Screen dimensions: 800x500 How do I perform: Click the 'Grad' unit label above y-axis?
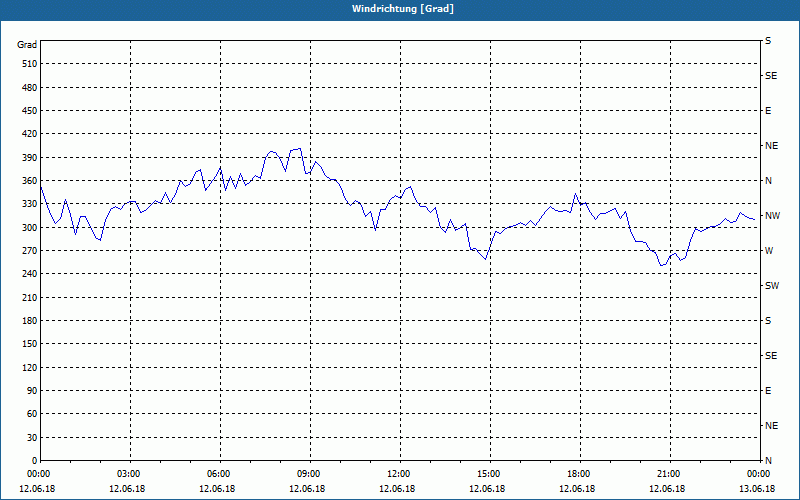pos(27,45)
